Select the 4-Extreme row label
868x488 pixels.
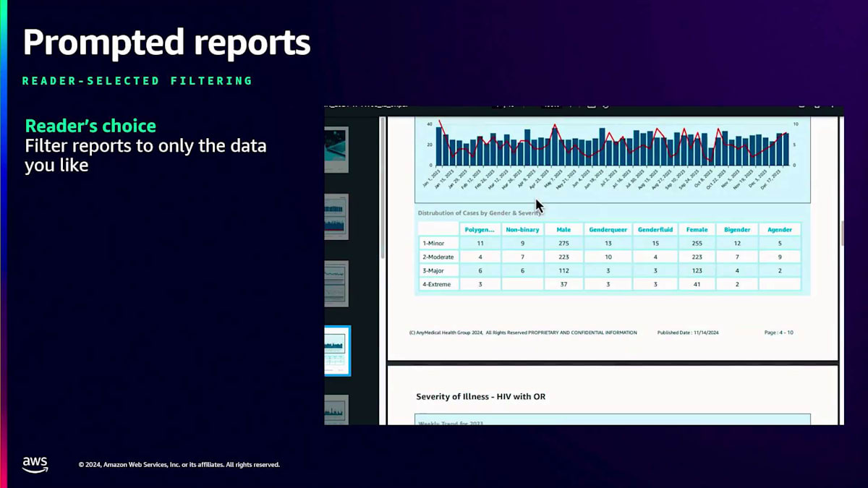pyautogui.click(x=438, y=285)
